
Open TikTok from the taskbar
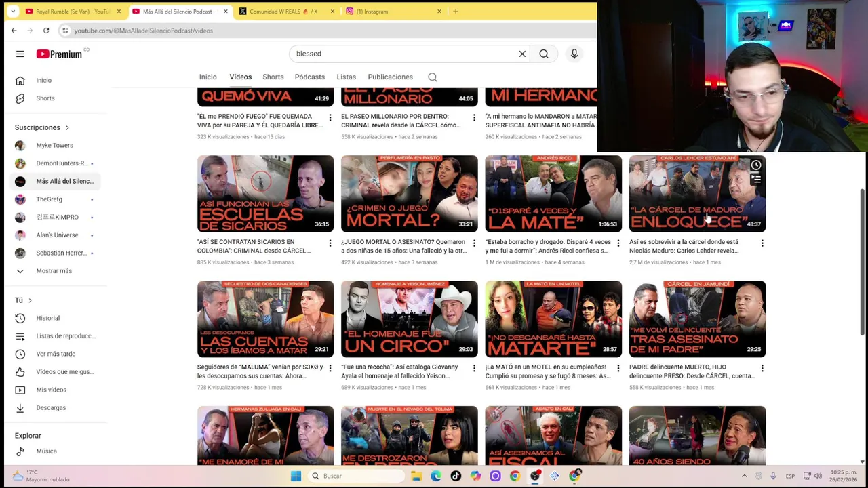click(456, 476)
